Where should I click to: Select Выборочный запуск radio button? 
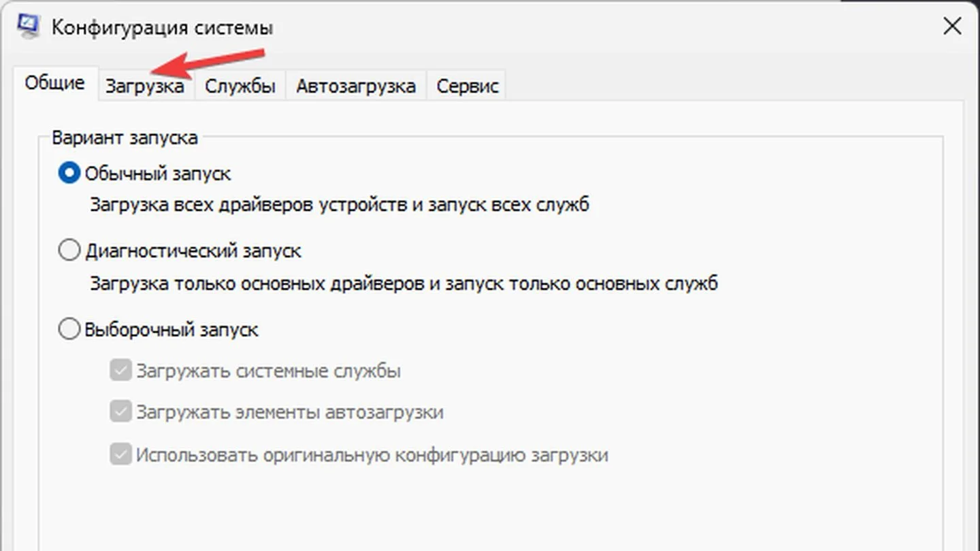coord(69,330)
